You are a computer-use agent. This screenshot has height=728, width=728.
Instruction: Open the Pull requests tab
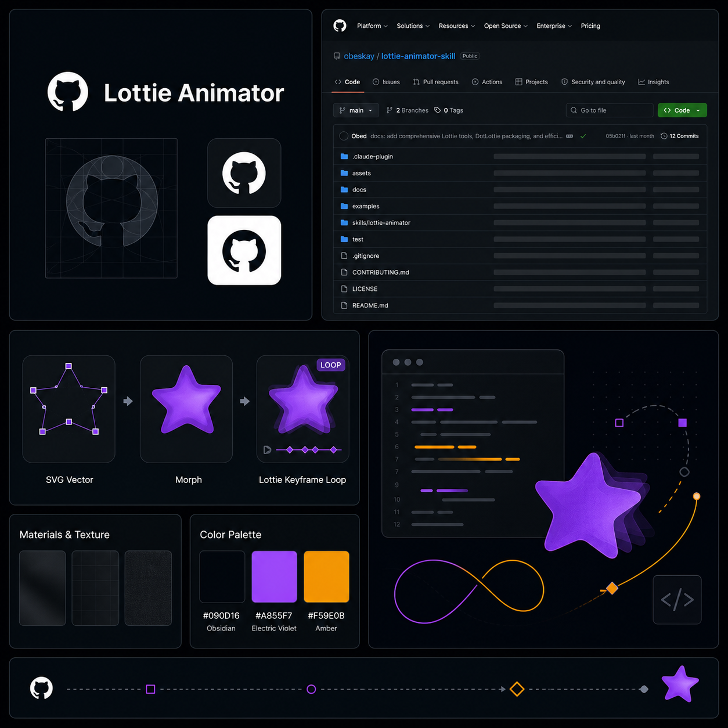pyautogui.click(x=435, y=82)
